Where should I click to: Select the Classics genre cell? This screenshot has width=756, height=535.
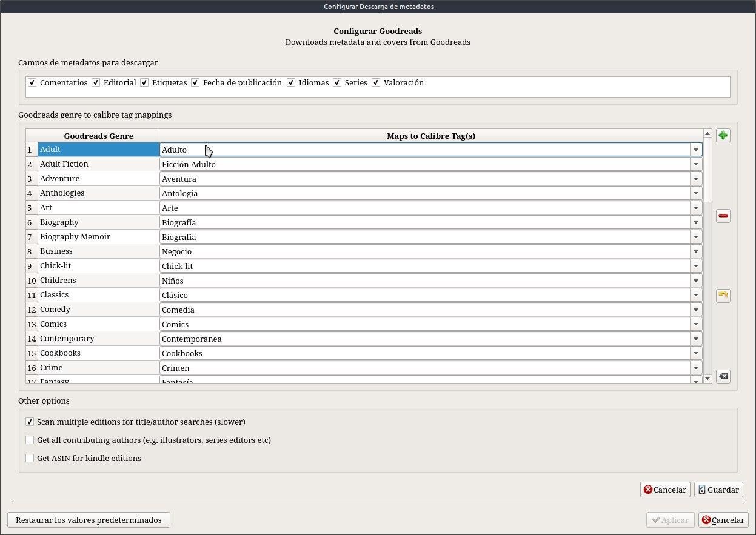98,295
